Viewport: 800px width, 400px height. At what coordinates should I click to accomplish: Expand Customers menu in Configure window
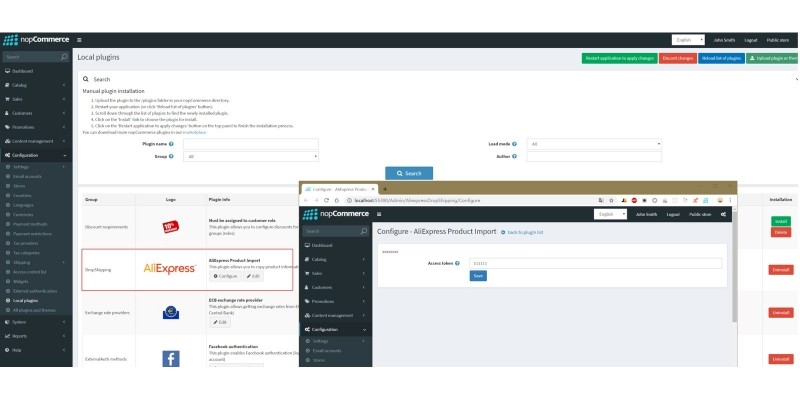tap(336, 287)
